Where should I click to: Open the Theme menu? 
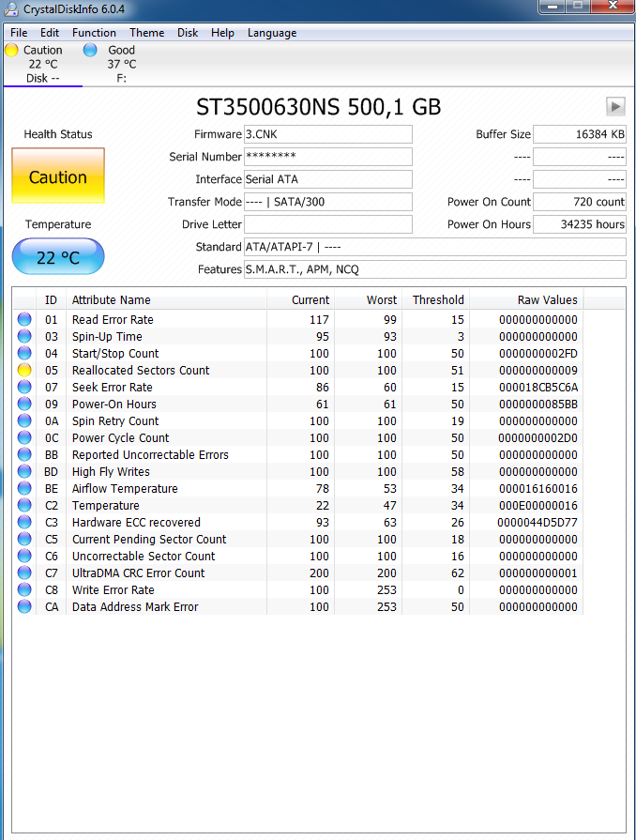[146, 33]
